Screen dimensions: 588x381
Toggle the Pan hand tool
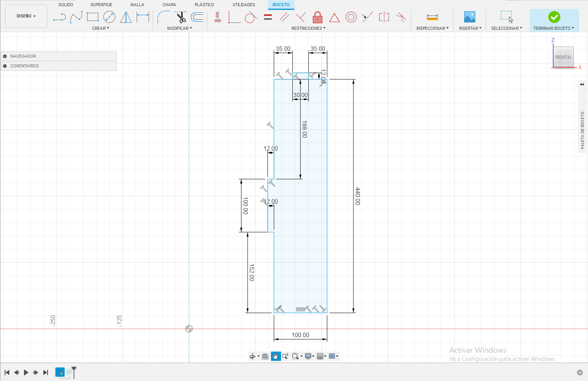(x=276, y=356)
